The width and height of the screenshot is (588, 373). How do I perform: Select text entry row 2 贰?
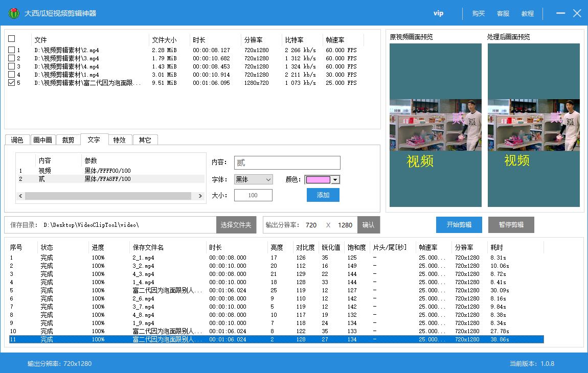[110, 179]
